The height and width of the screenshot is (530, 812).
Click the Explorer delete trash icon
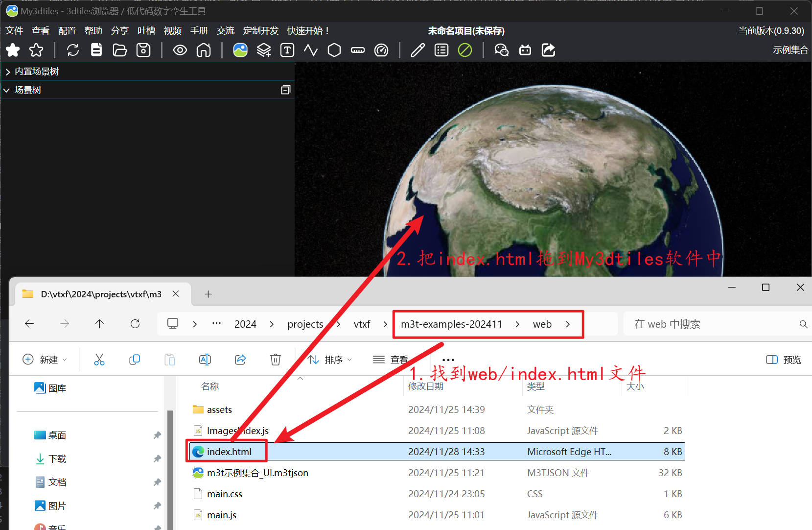point(276,360)
